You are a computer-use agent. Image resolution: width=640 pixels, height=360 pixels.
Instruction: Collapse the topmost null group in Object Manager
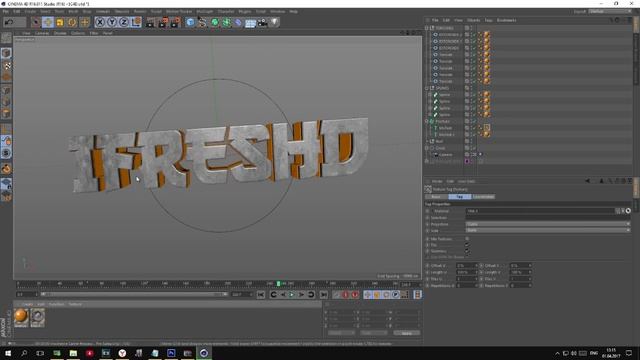pyautogui.click(x=427, y=28)
